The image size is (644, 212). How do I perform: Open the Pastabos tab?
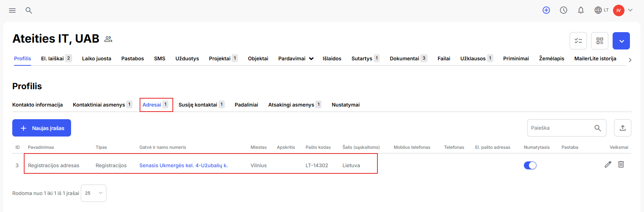[132, 59]
